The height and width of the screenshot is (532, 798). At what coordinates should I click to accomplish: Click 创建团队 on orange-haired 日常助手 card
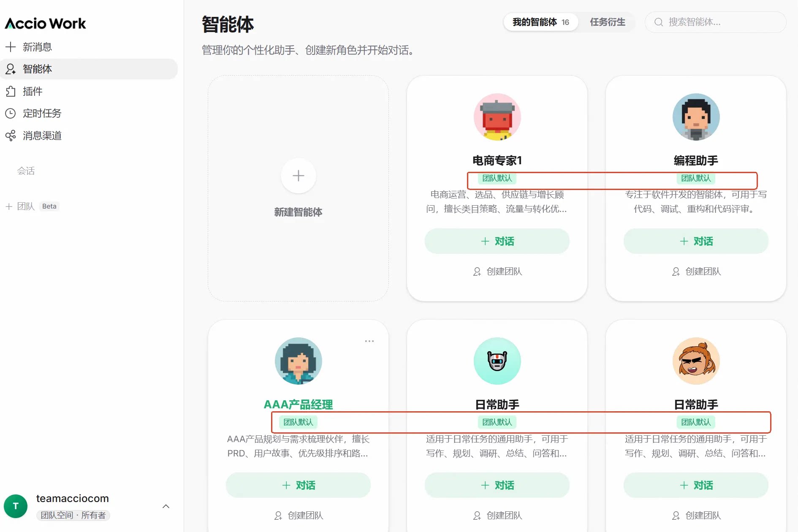tap(696, 516)
